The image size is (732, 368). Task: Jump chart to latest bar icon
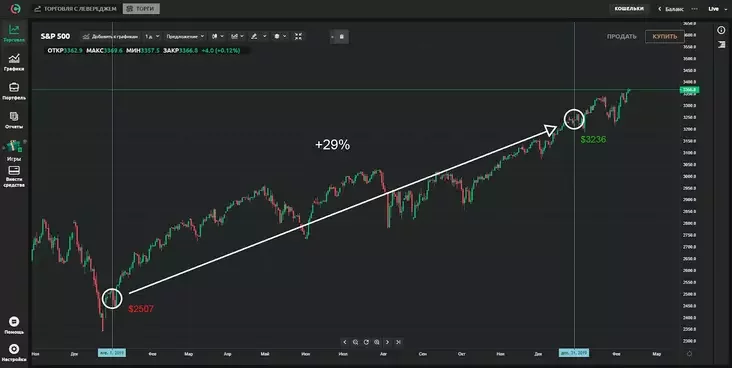click(398, 342)
